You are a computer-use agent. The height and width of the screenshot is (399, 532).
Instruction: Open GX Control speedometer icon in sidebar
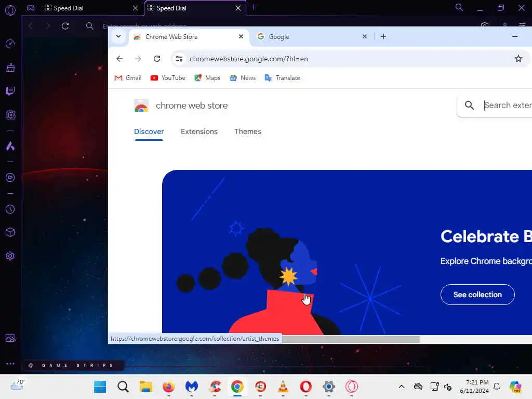(10, 44)
